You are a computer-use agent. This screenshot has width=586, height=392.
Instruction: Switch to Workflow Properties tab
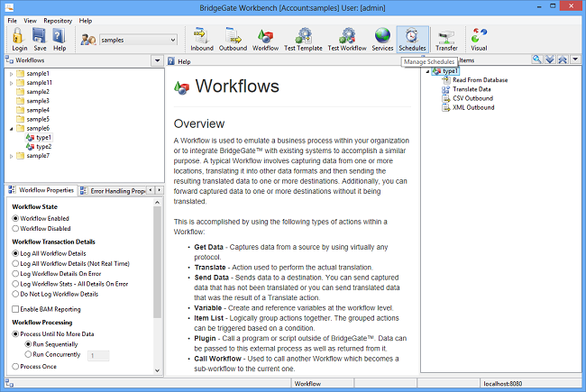pyautogui.click(x=41, y=190)
